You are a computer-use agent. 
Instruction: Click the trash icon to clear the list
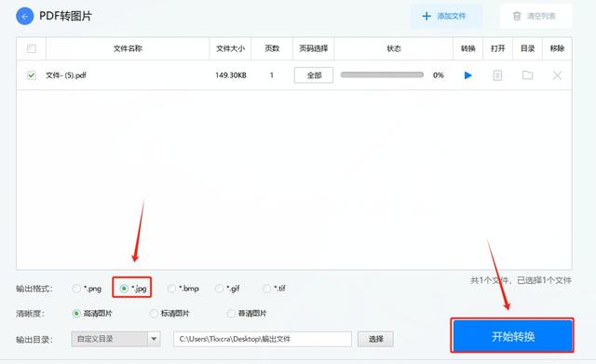coord(517,16)
